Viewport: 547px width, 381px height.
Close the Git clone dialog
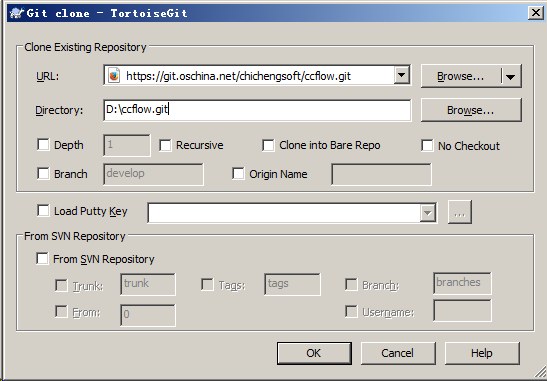[x=535, y=13]
